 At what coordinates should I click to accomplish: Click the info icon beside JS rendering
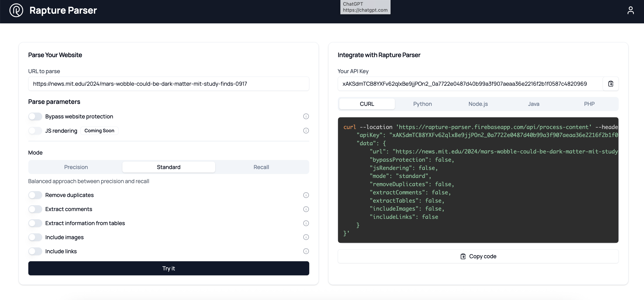click(306, 130)
